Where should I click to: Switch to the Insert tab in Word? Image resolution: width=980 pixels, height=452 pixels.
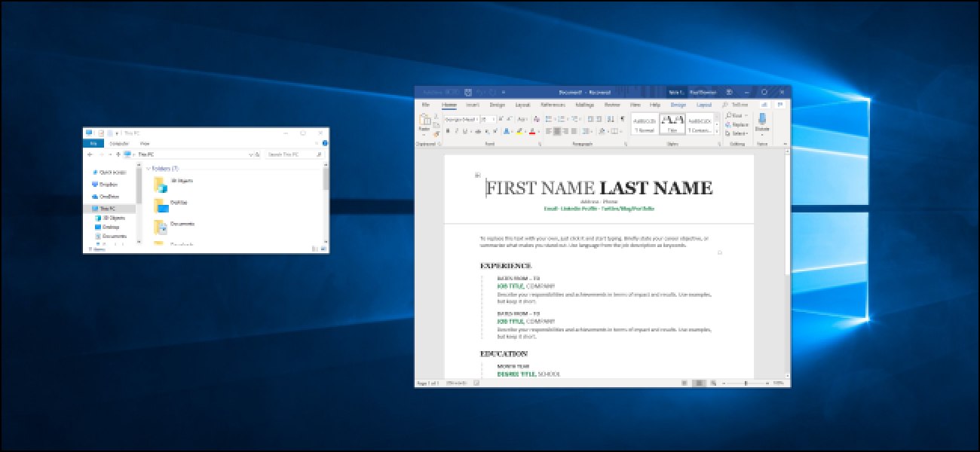[x=472, y=105]
